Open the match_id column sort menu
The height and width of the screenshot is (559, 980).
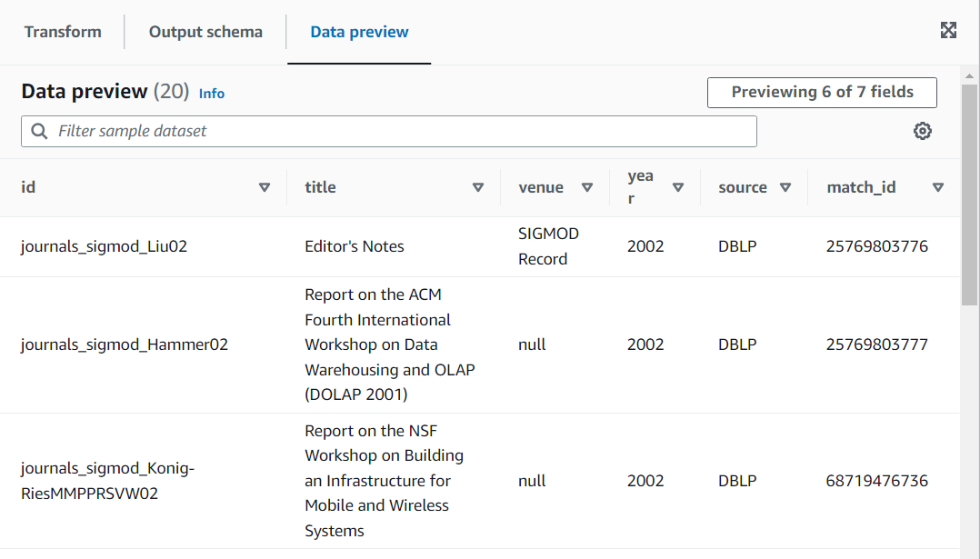[938, 187]
